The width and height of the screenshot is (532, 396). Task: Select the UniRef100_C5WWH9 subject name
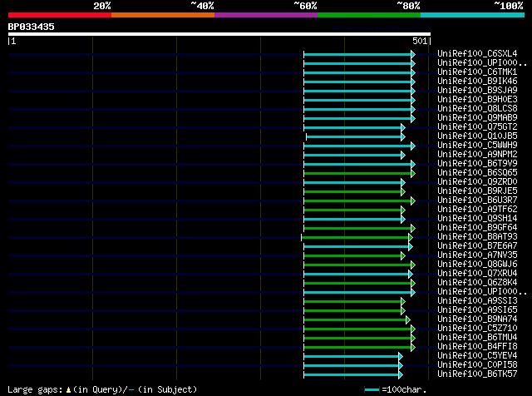pyautogui.click(x=477, y=146)
